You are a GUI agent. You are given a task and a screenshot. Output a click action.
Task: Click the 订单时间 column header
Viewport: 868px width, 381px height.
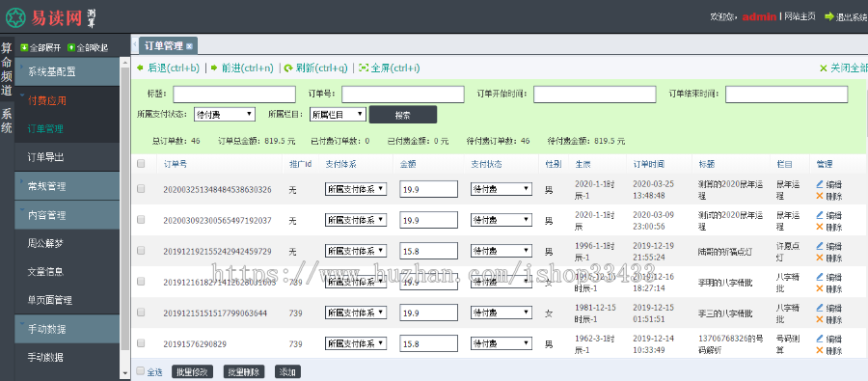[x=649, y=164]
